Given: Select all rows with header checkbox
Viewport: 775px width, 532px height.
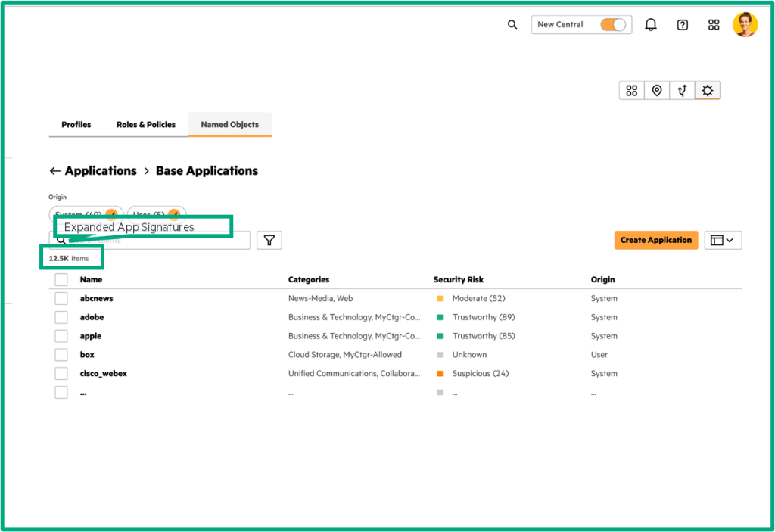Looking at the screenshot, I should (61, 280).
